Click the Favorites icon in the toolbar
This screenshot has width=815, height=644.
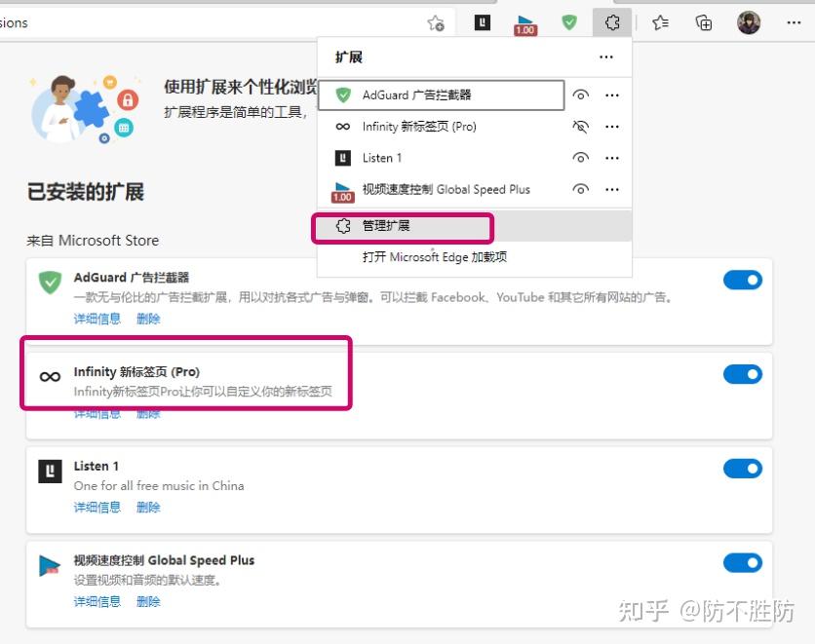point(659,21)
